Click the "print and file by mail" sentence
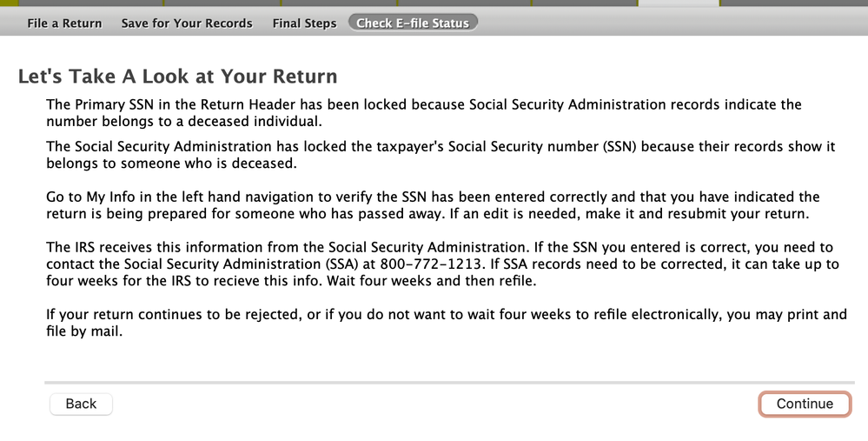This screenshot has width=868, height=441. (447, 323)
